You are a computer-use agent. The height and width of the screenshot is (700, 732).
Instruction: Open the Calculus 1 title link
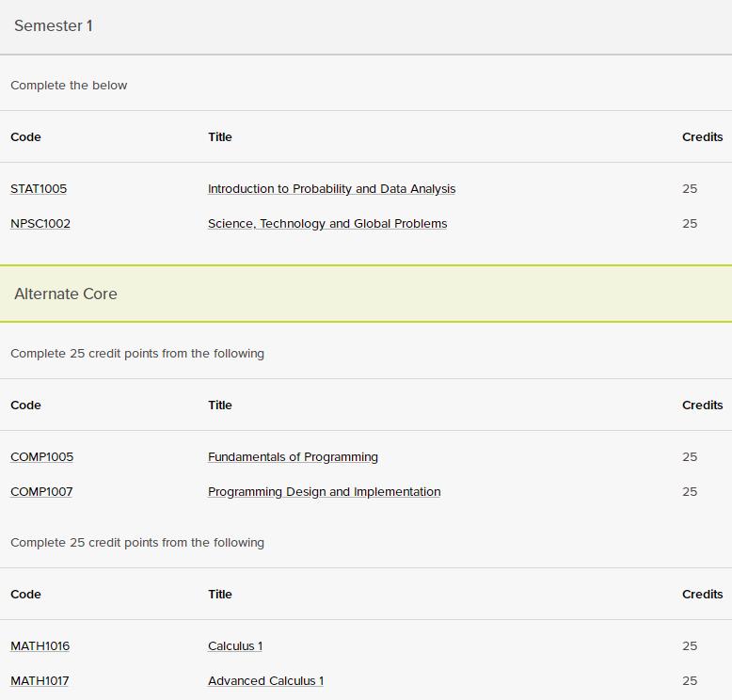coord(235,645)
